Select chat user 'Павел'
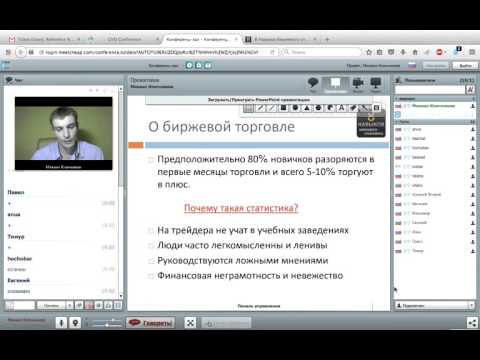This screenshot has height=360, width=480. pos(16,192)
